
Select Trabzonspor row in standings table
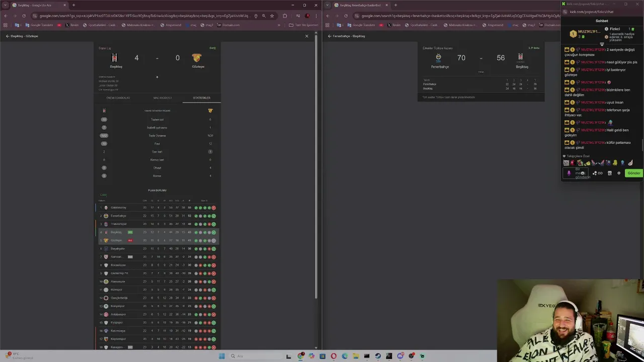click(x=157, y=224)
